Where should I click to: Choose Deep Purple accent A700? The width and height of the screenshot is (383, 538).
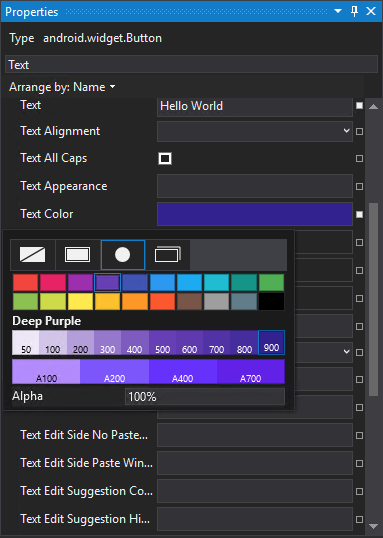[251, 372]
